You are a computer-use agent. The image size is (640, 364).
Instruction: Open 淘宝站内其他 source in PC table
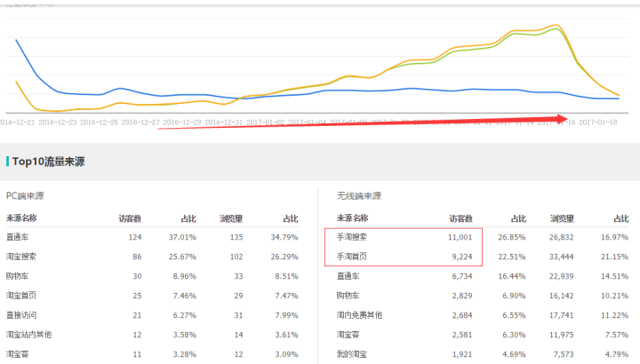(29, 334)
